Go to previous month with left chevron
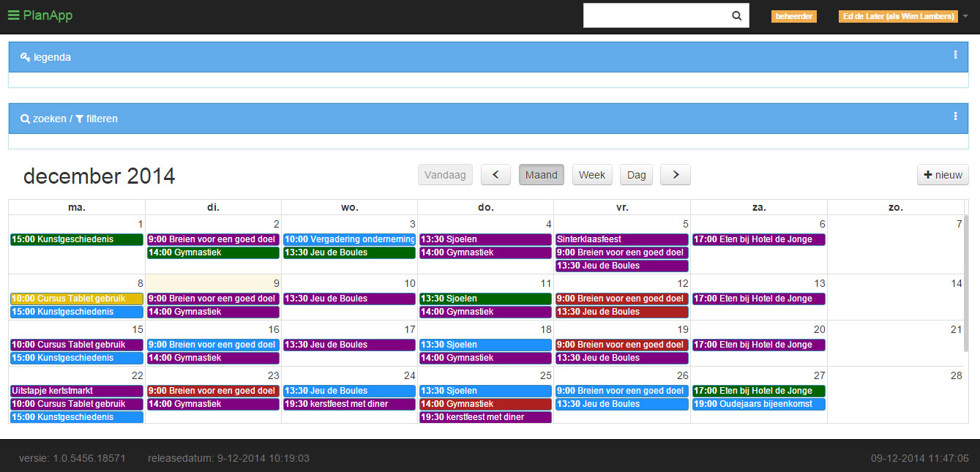Viewport: 980px width, 472px height. pyautogui.click(x=495, y=175)
